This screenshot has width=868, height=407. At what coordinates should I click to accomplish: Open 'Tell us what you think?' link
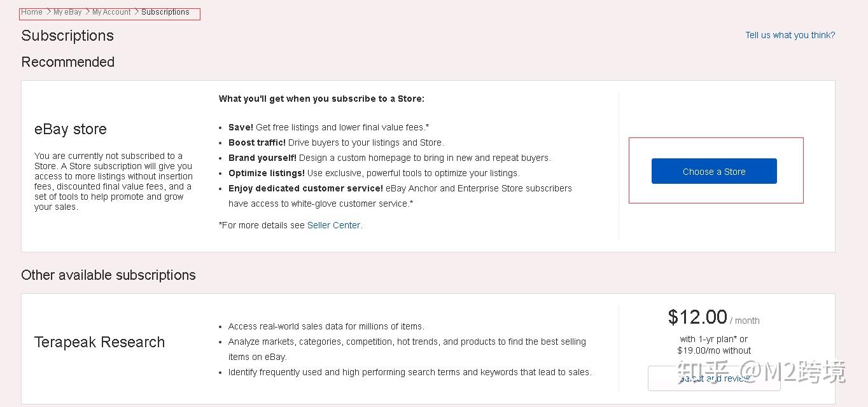(790, 35)
